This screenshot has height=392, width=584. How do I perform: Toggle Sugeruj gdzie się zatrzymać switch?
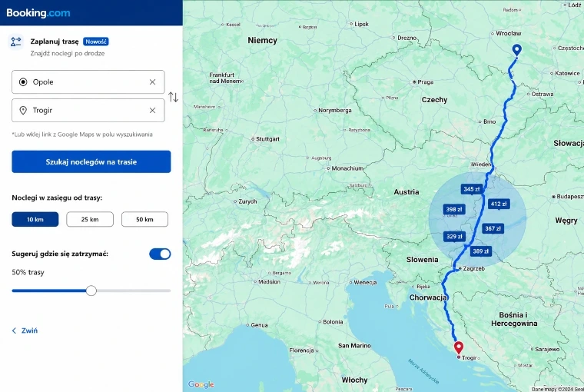pos(160,254)
